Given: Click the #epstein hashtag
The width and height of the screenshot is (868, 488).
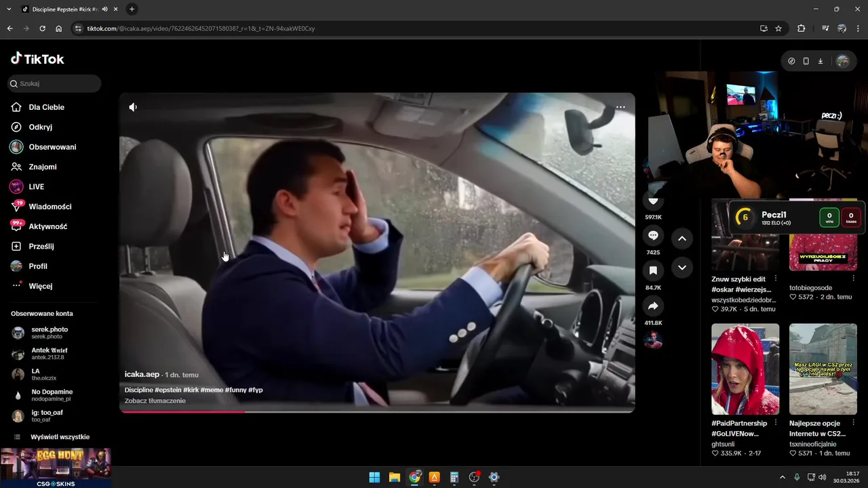Looking at the screenshot, I should coord(168,390).
